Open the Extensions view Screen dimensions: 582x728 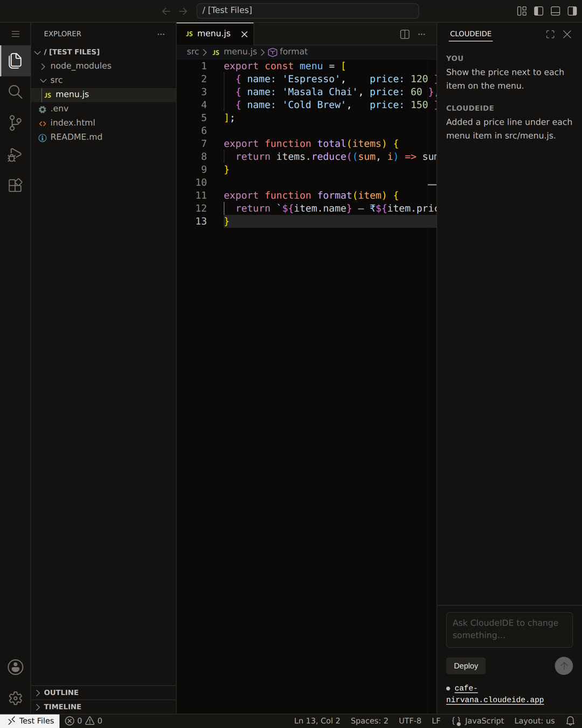pyautogui.click(x=15, y=186)
